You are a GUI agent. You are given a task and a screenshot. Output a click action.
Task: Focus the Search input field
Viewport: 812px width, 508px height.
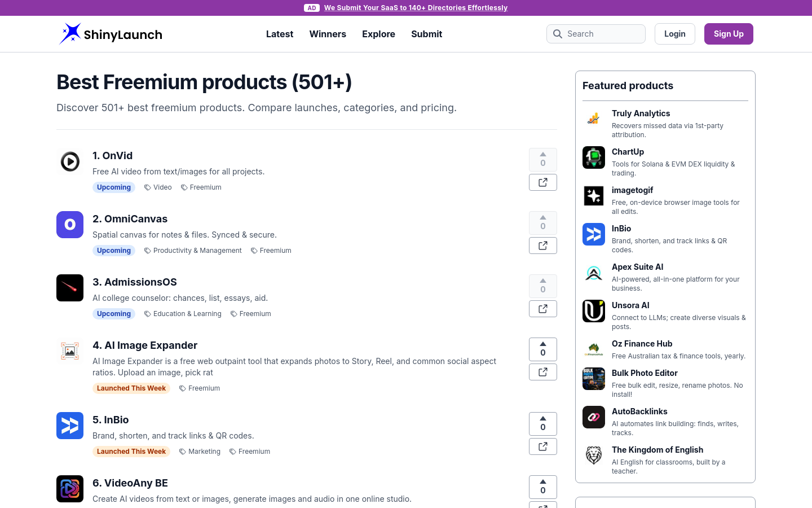click(596, 34)
